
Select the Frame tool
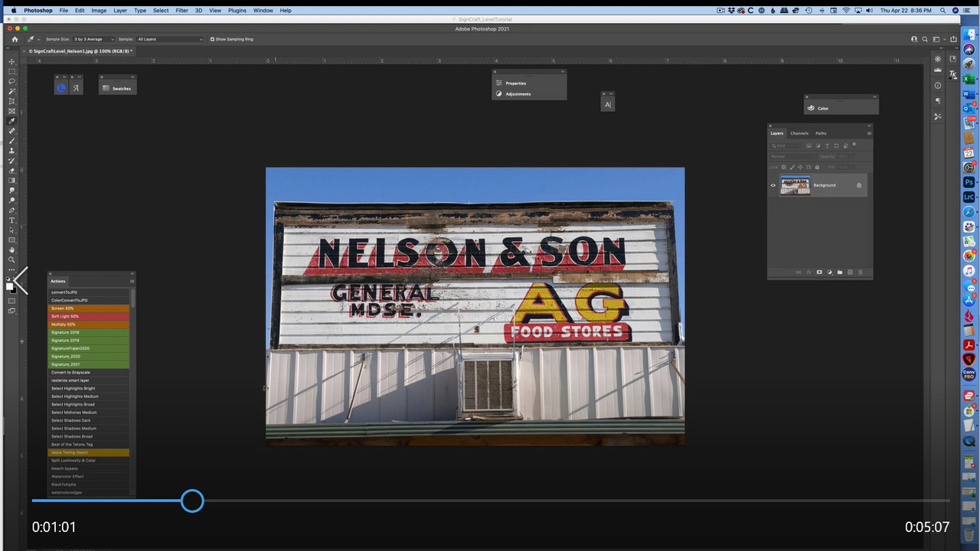11,111
